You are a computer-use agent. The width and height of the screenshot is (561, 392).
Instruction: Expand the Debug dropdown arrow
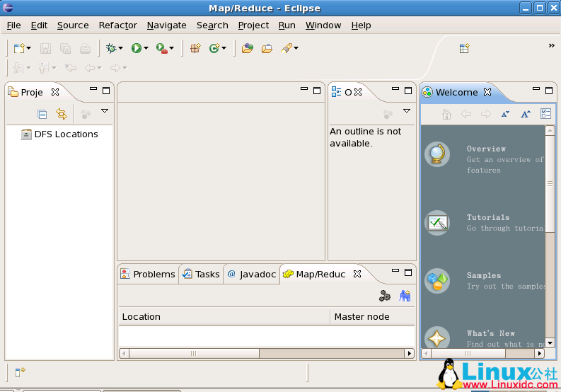click(x=121, y=48)
